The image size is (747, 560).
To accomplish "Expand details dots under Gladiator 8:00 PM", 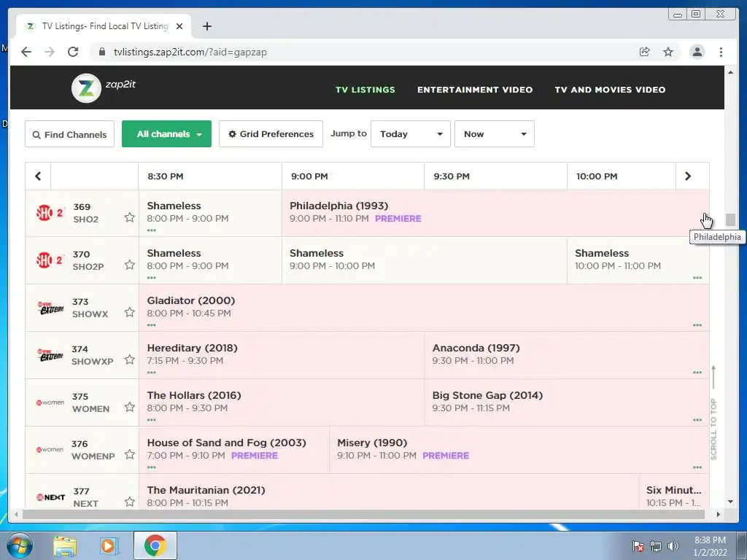I will tap(152, 325).
